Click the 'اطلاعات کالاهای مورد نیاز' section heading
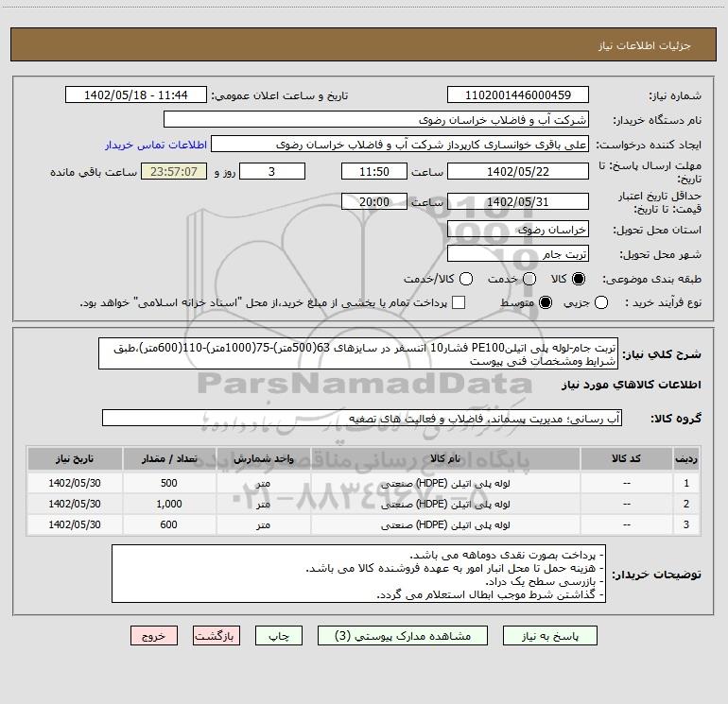Image resolution: width=728 pixels, height=704 pixels. 632,385
